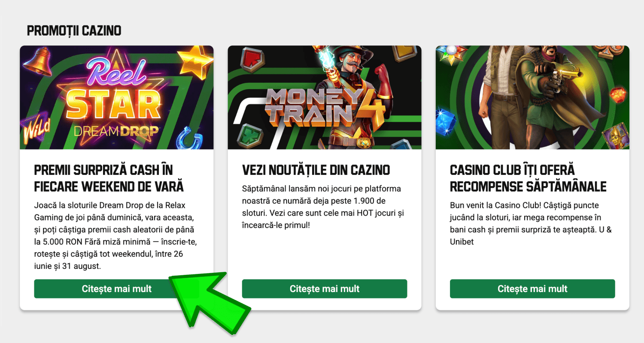644x343 pixels.
Task: Open the Money Train 4 banner
Action: tap(324, 97)
